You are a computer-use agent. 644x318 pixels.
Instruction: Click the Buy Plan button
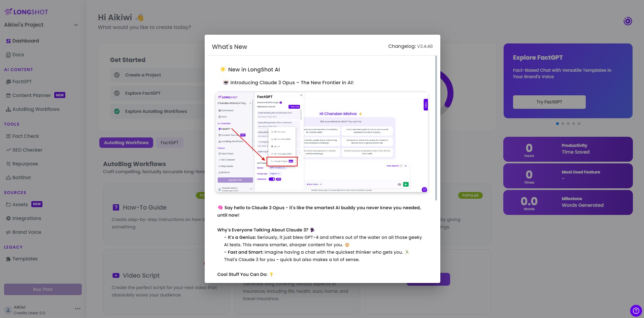click(43, 289)
